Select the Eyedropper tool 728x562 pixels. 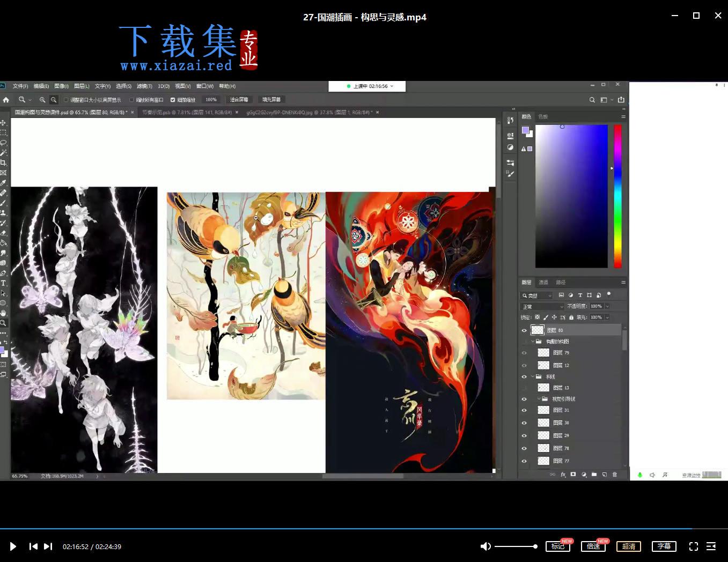pos(3,183)
